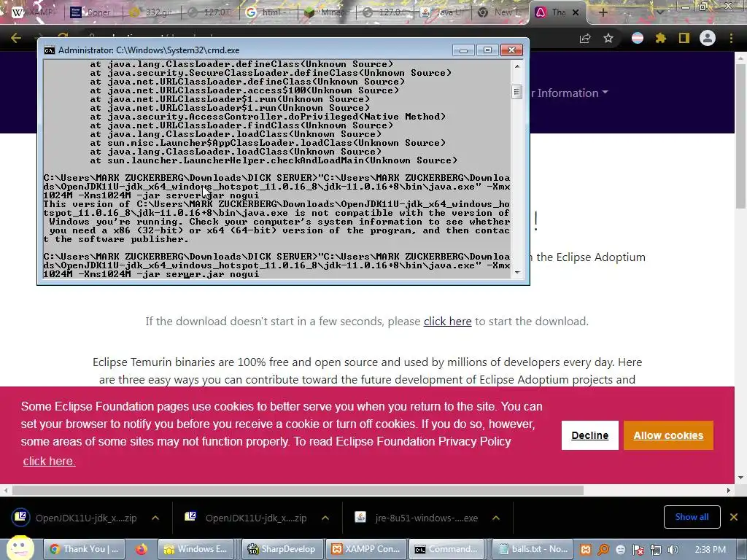The width and height of the screenshot is (747, 560).
Task: Switch to SharpDevelop taskbar button
Action: click(282, 549)
